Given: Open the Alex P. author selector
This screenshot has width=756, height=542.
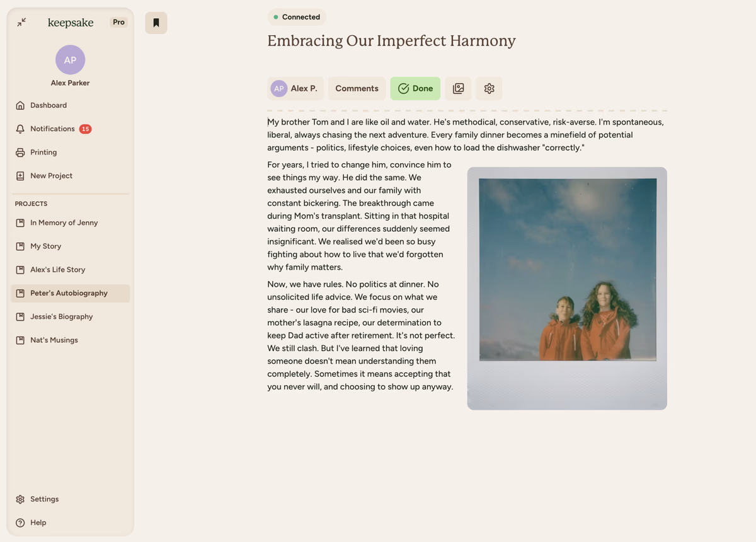Looking at the screenshot, I should [x=295, y=88].
